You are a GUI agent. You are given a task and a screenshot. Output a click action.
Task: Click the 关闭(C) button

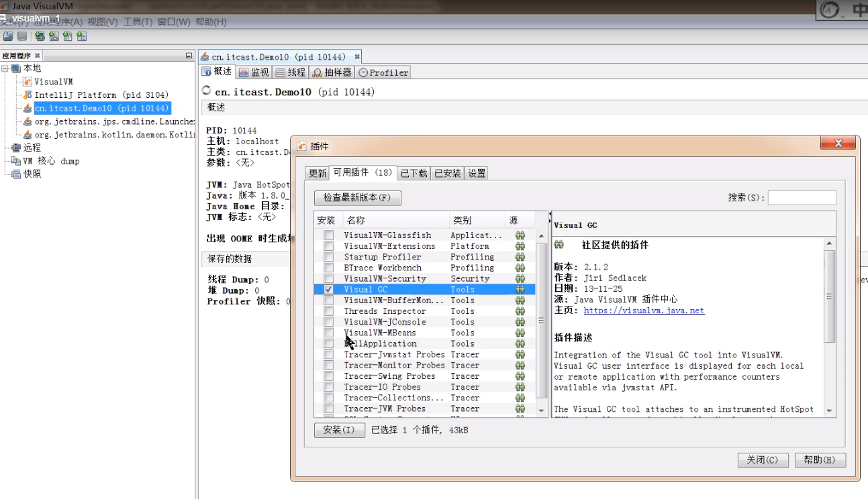coord(763,460)
